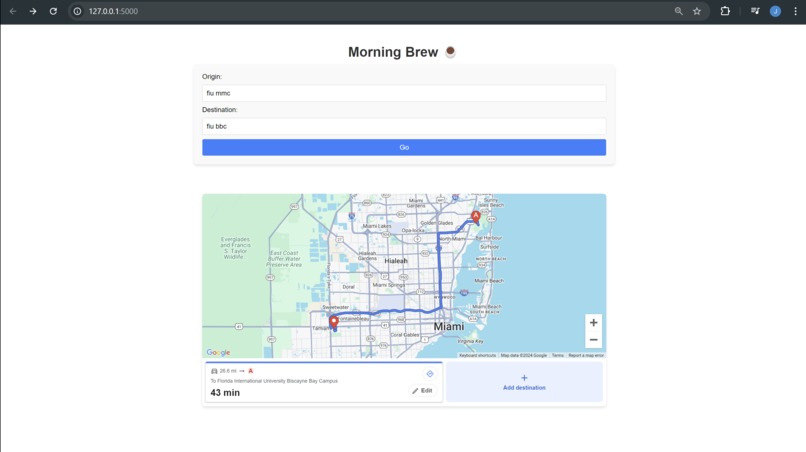The height and width of the screenshot is (452, 806).
Task: Click the red A destination marker
Action: click(x=476, y=216)
